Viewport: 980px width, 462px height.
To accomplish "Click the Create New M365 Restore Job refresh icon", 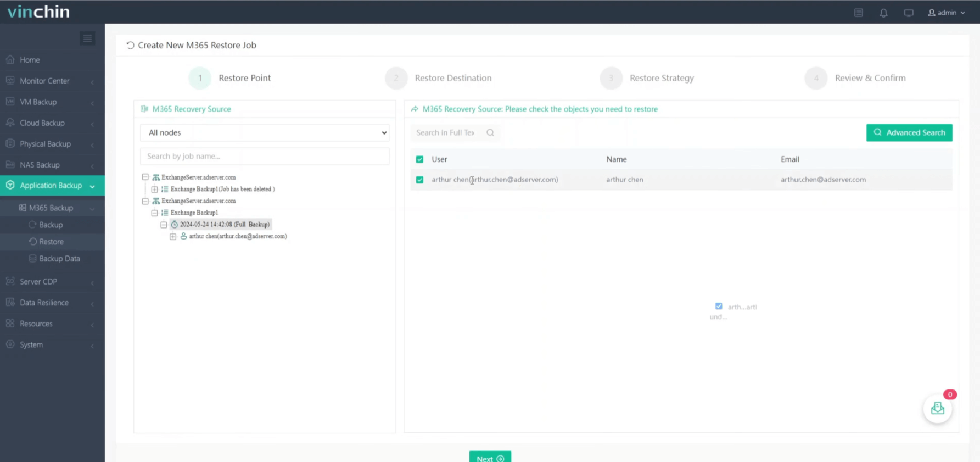I will [x=130, y=45].
